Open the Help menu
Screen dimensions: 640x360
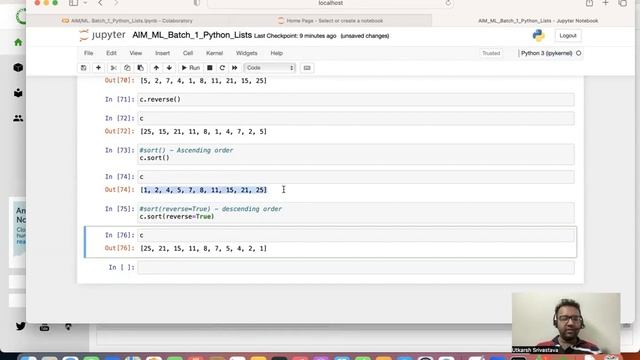pyautogui.click(x=276, y=53)
